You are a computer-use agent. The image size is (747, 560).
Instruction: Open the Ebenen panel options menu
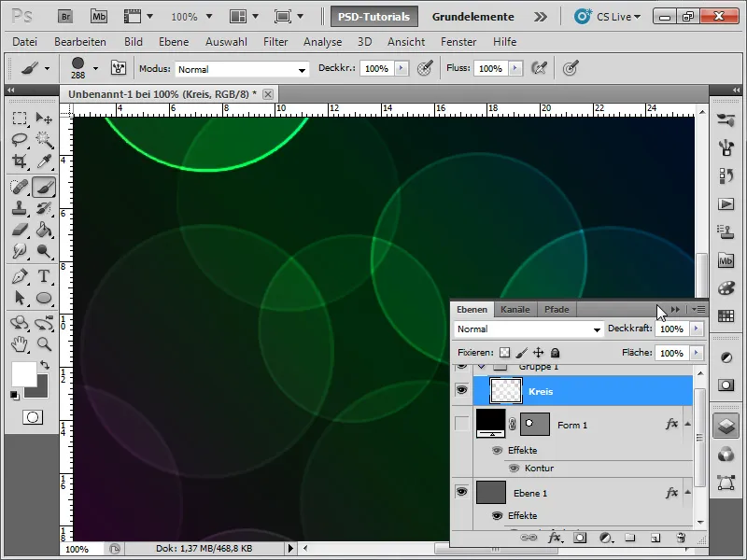coord(698,310)
